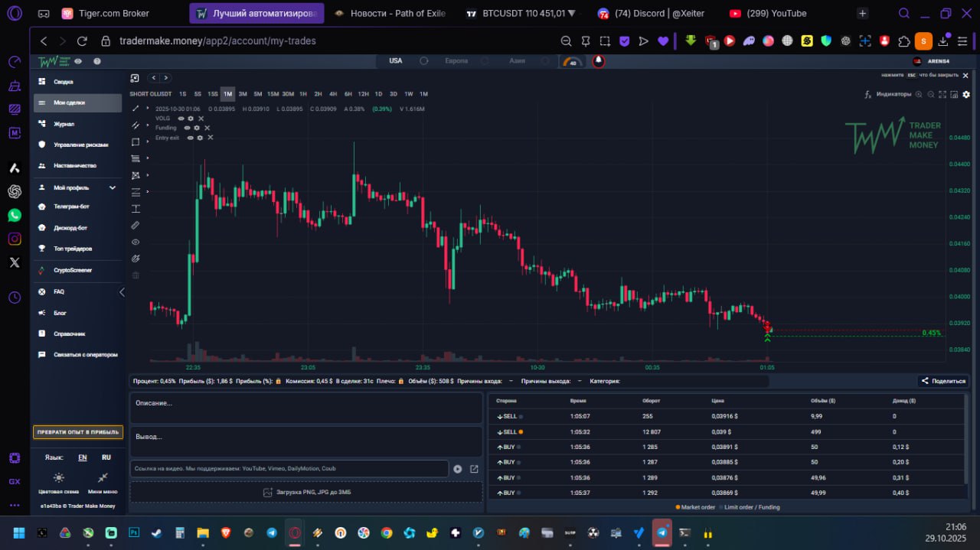This screenshot has height=550, width=980.
Task: Switch language to RU
Action: click(106, 457)
